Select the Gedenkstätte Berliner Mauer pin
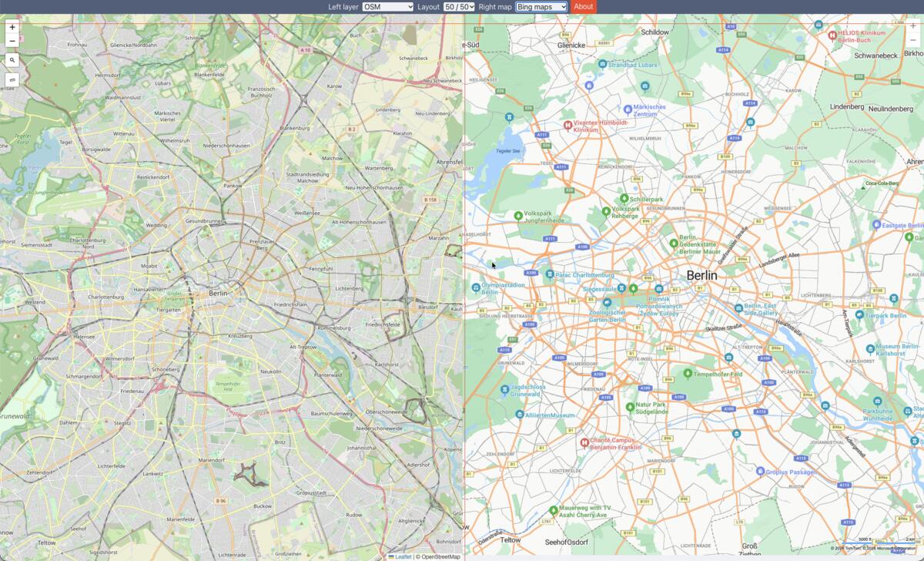924x561 pixels. click(x=674, y=244)
